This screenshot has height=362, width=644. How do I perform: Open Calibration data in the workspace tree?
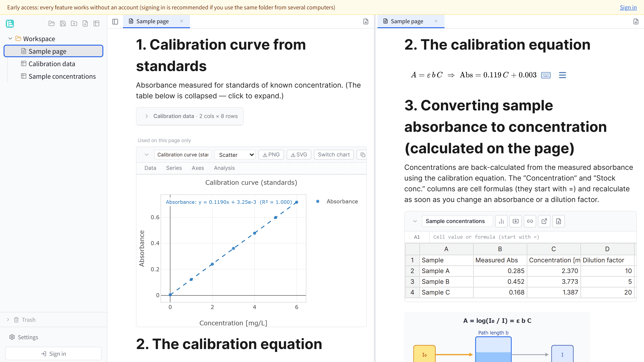click(52, 64)
